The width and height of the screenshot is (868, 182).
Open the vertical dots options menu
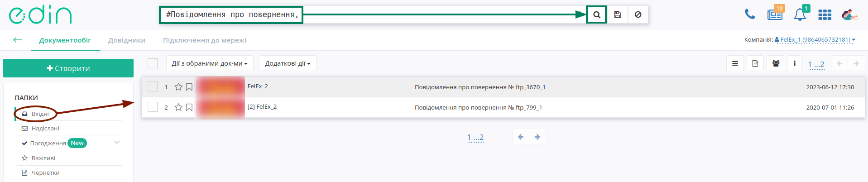point(795,63)
